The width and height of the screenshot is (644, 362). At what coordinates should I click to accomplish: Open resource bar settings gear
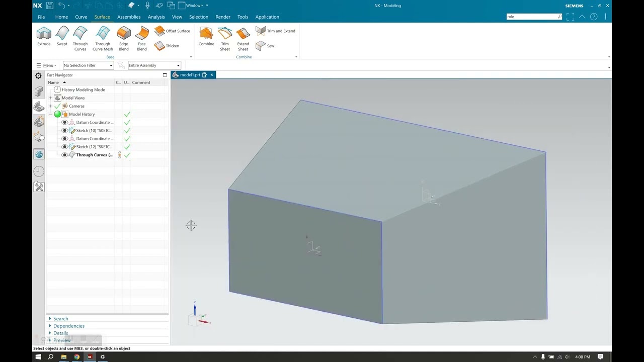(38, 76)
